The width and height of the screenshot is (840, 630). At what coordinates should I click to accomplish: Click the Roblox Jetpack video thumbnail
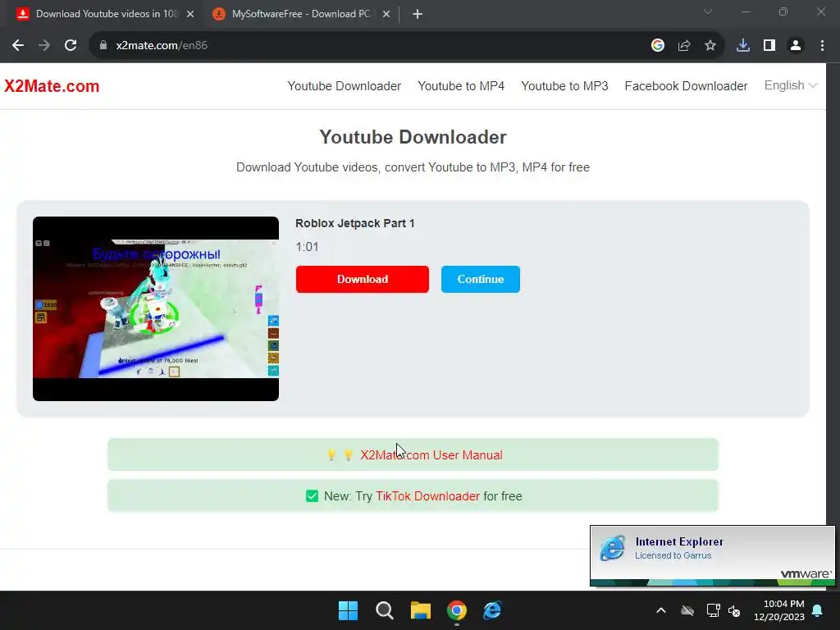coord(156,308)
